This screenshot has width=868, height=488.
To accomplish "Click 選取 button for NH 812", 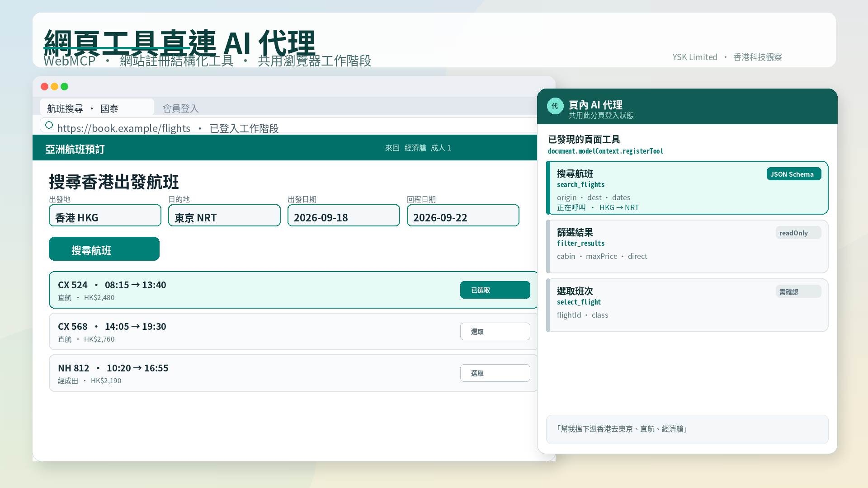I will (x=495, y=373).
